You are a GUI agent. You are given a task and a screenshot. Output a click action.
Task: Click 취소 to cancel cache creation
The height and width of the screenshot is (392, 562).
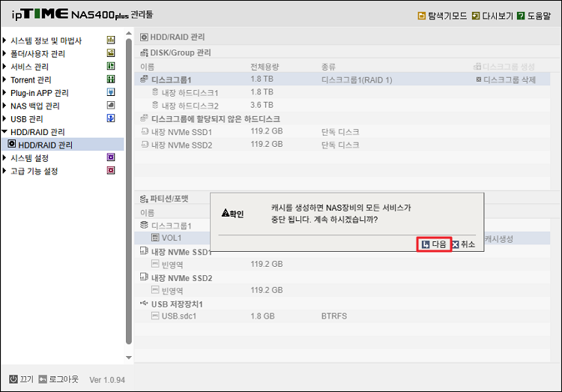point(464,244)
